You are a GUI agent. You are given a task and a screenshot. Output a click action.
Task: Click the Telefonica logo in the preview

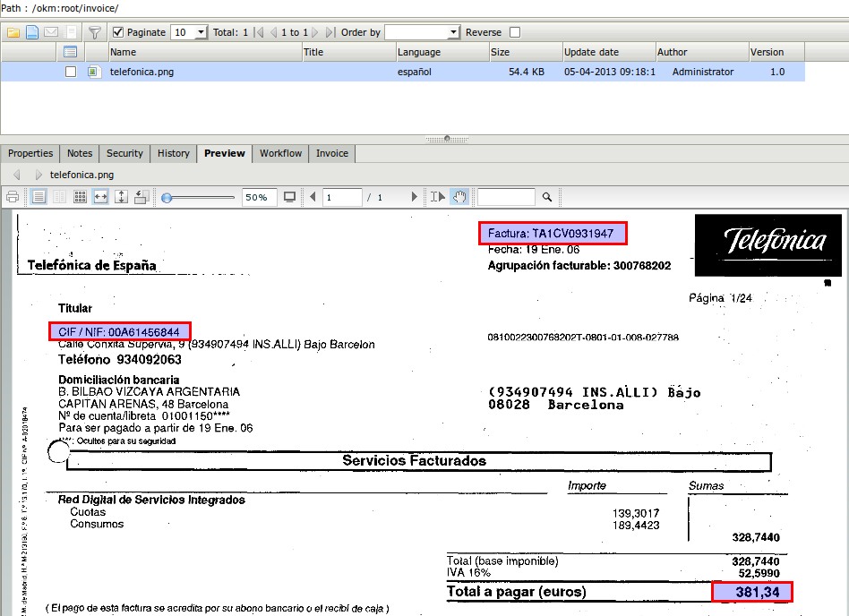768,245
